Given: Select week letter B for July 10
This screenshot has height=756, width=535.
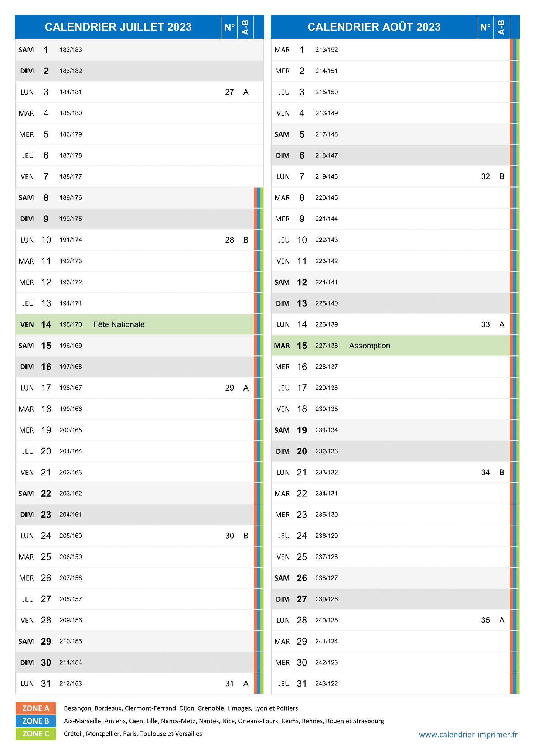Looking at the screenshot, I should 246,240.
